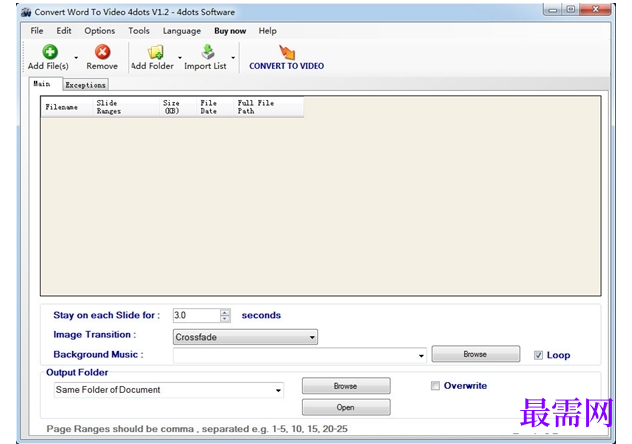Viewport: 632px width, 444px height.
Task: Click the Size (KB) column header
Action: tap(177, 107)
